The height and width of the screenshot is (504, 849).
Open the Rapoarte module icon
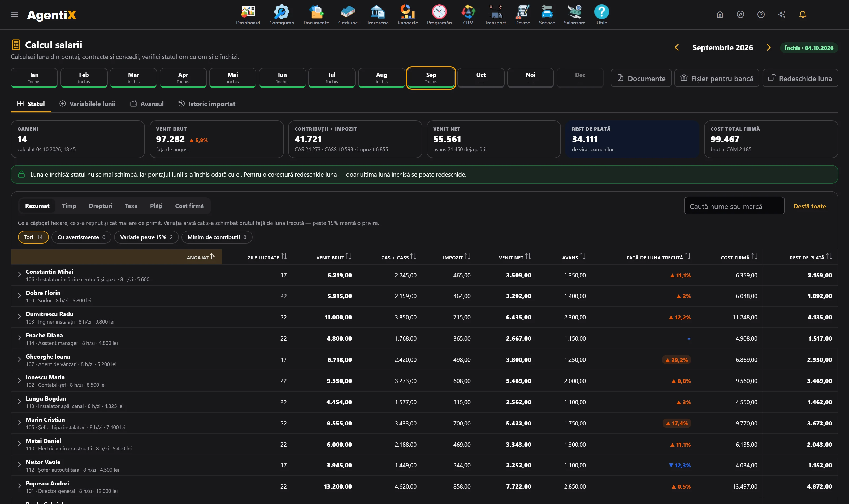(408, 15)
